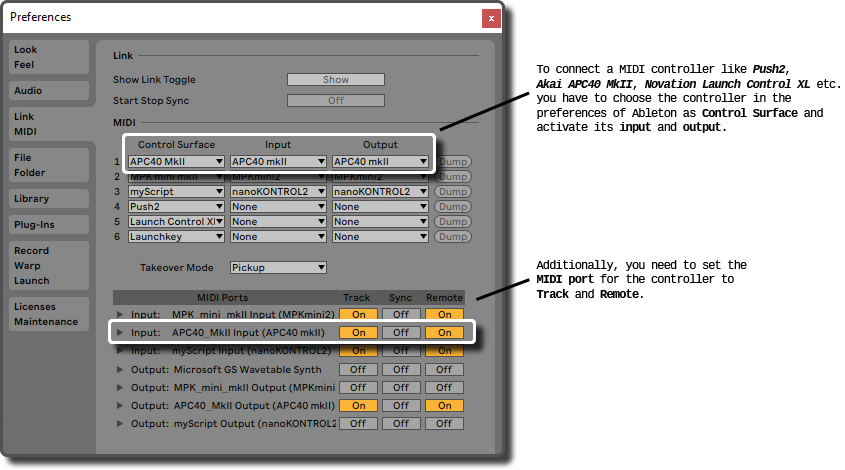Toggle Track for APC40_MkII Output
This screenshot has width=845, height=470.
click(x=358, y=405)
